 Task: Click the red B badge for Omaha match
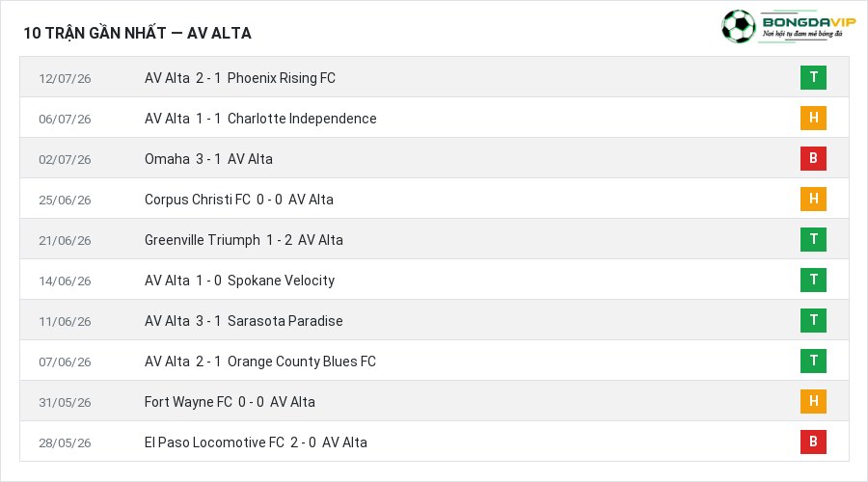[813, 158]
